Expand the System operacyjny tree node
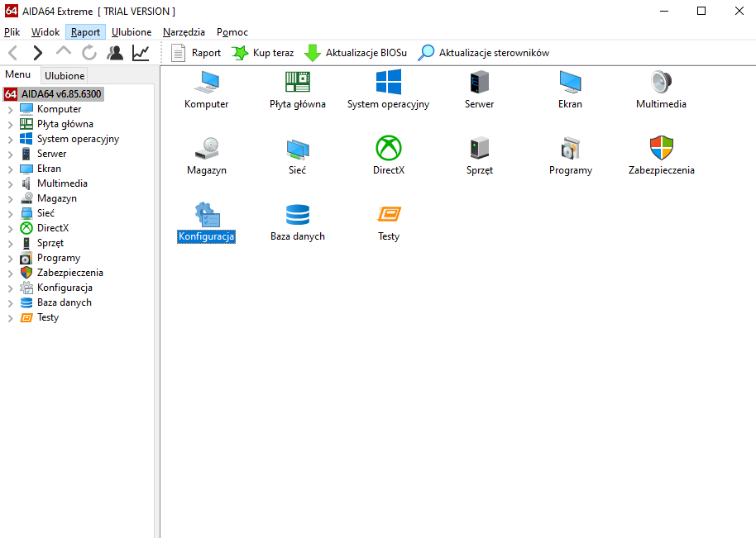This screenshot has width=756, height=538. tap(10, 140)
